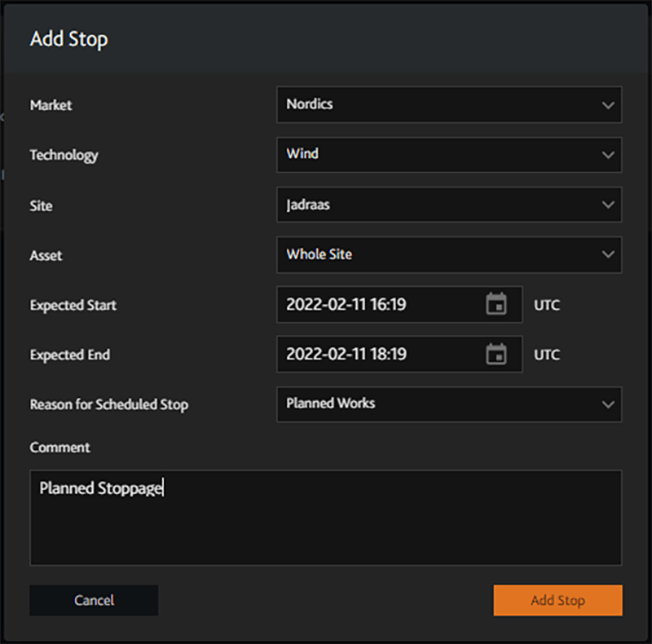Click the Add Stop dialog title
The width and height of the screenshot is (652, 644).
[x=69, y=39]
